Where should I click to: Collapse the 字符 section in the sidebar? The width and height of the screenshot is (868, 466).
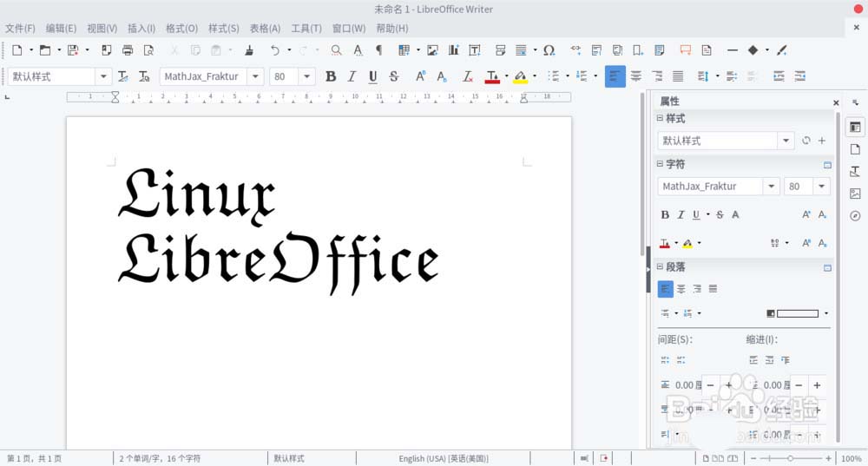(660, 164)
